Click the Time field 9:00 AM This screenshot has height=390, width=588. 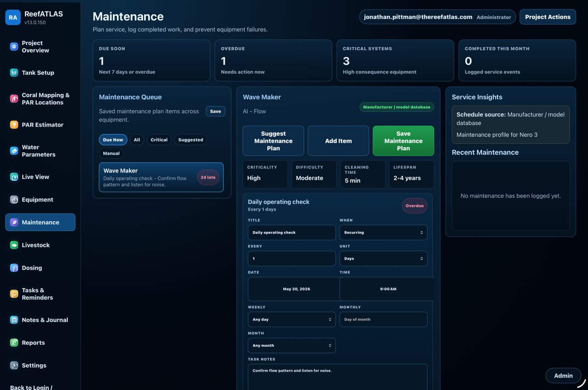click(387, 289)
